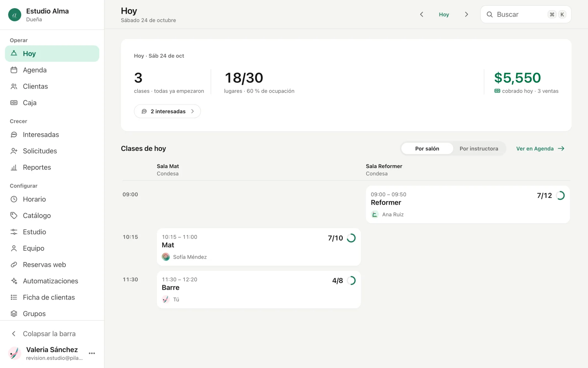Click the Mat 7/10 occupancy ring
This screenshot has height=368, width=588.
click(351, 238)
